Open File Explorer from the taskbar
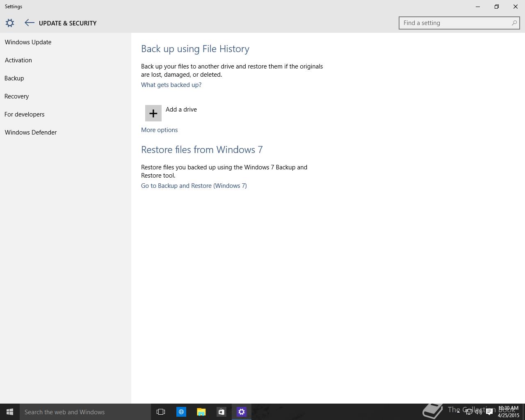525x420 pixels. (201, 412)
